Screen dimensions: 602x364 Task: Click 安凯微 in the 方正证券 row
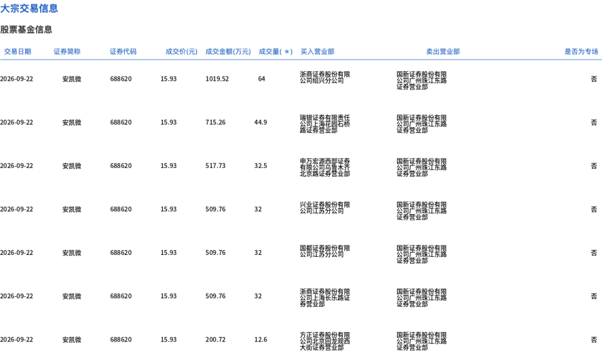pyautogui.click(x=71, y=340)
